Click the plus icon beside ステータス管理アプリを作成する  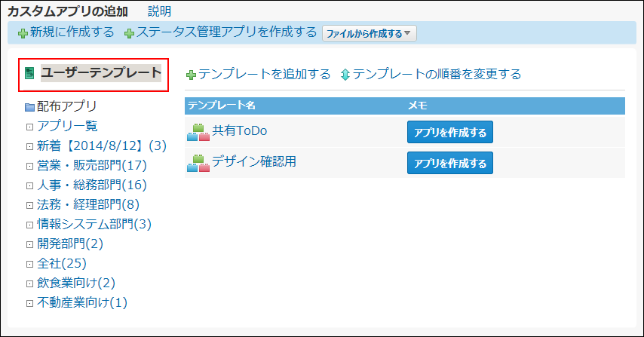(130, 33)
